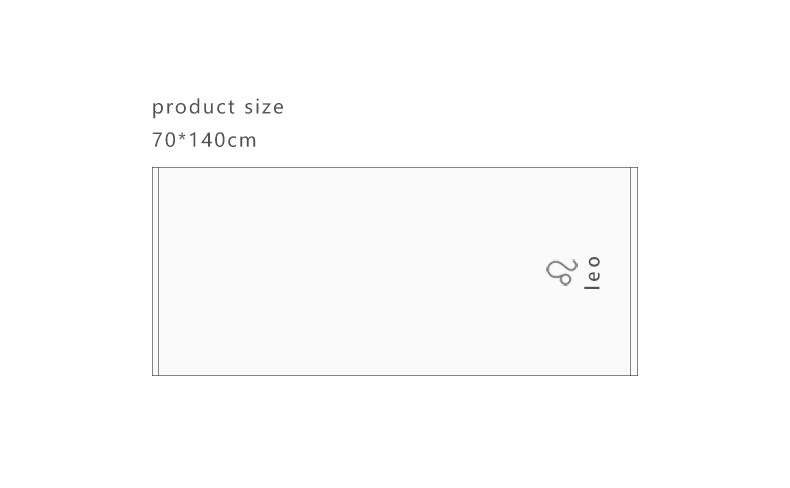Click the word "product" in the heading
790x488 pixels.
[193, 107]
